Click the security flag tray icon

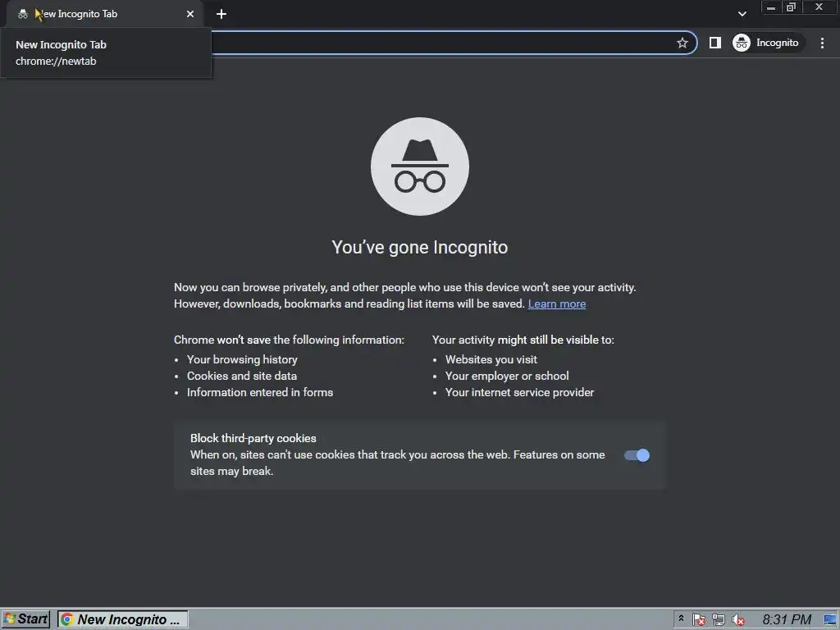coord(699,620)
